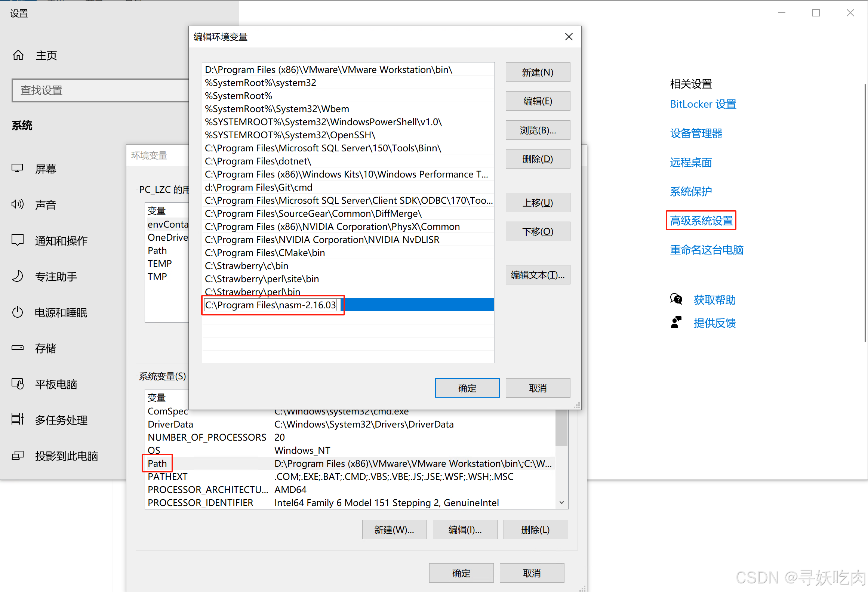Viewport: 868px width, 592px height.
Task: Select the %SystemRoot%\system32 entry
Action: (x=348, y=83)
